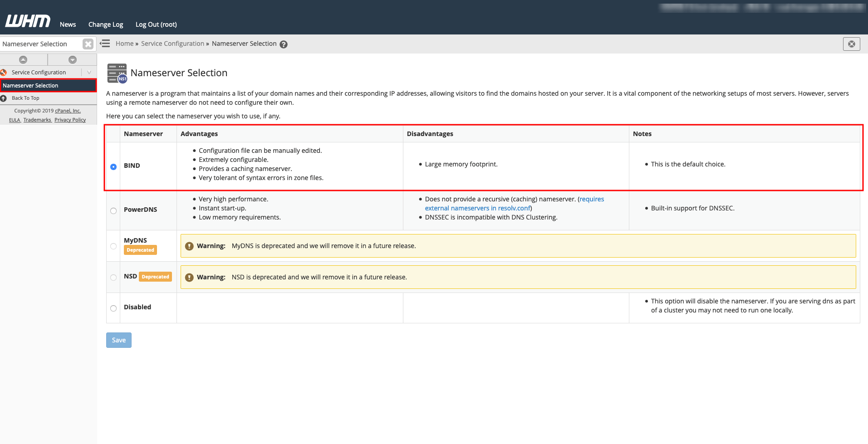Select the PowerDNS radio button
The height and width of the screenshot is (444, 868).
(x=113, y=211)
